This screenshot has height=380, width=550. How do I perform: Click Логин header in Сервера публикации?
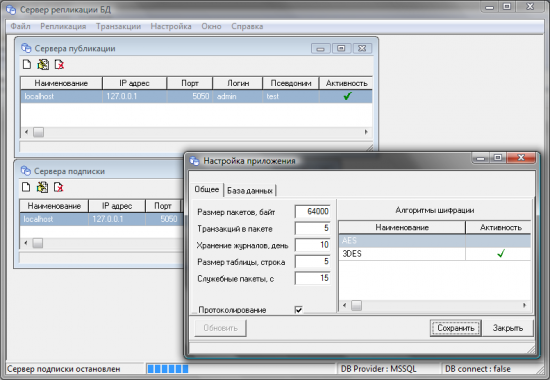(238, 83)
